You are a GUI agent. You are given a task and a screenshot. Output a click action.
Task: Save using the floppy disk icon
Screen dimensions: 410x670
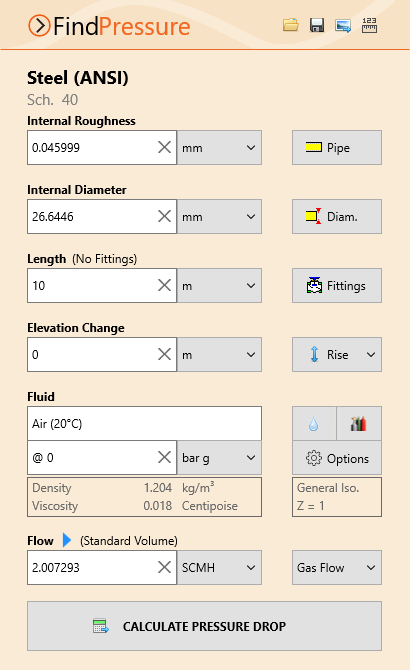click(316, 25)
